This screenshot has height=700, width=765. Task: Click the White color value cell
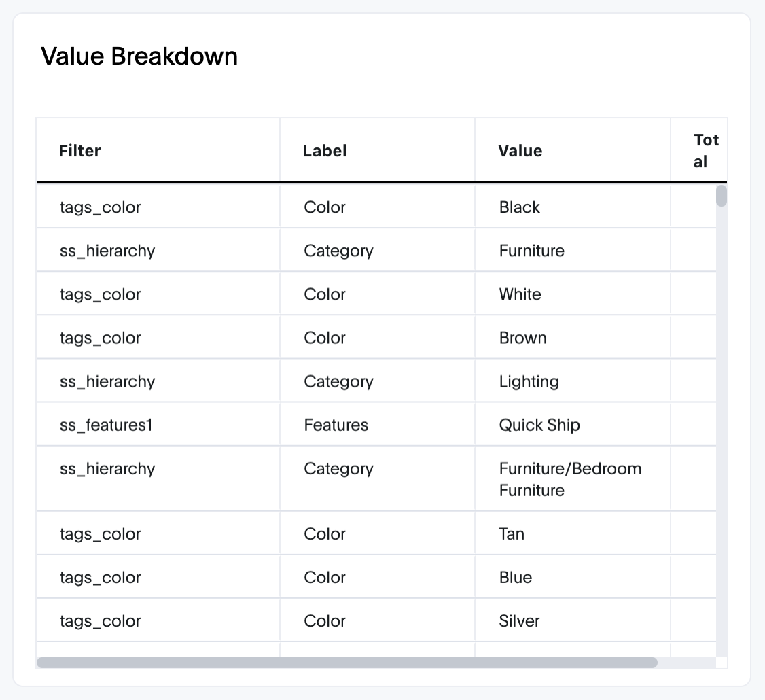coord(572,294)
